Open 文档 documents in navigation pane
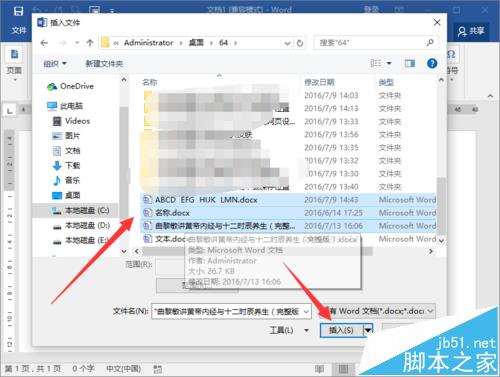 (66, 151)
